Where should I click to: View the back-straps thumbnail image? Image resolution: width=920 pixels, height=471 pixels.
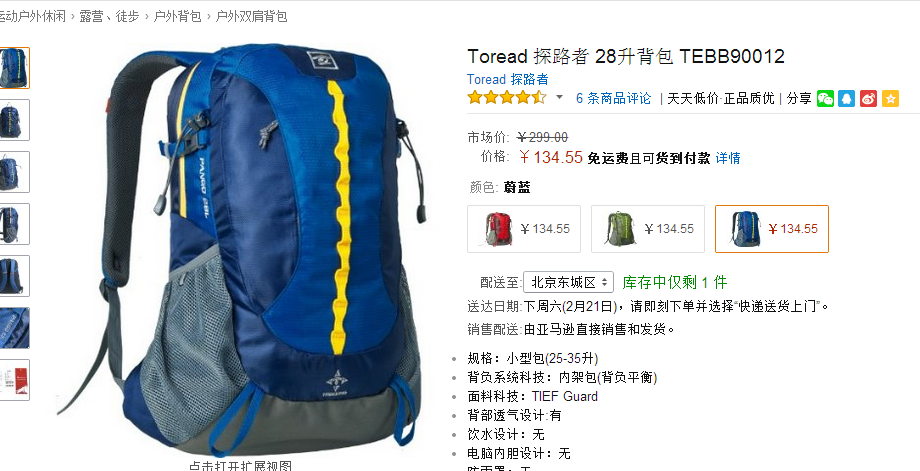13,276
